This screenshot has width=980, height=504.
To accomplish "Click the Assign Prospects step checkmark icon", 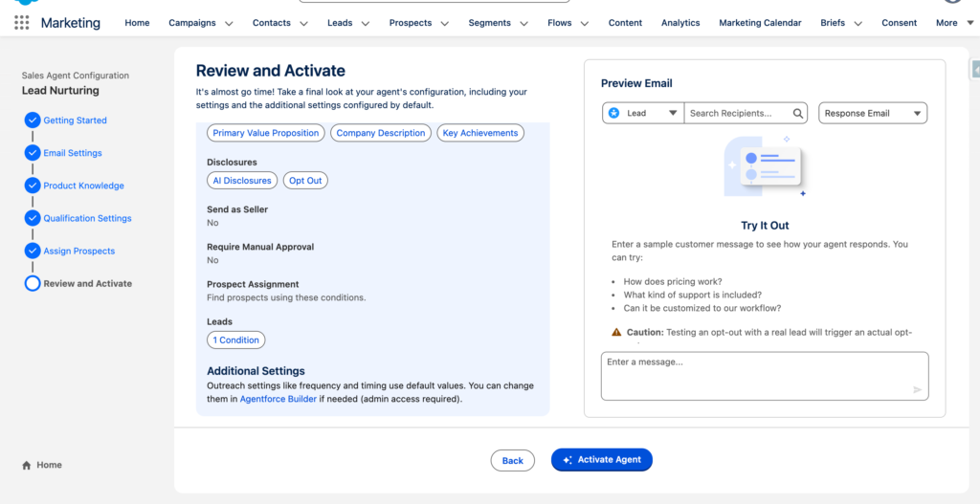I will click(33, 251).
